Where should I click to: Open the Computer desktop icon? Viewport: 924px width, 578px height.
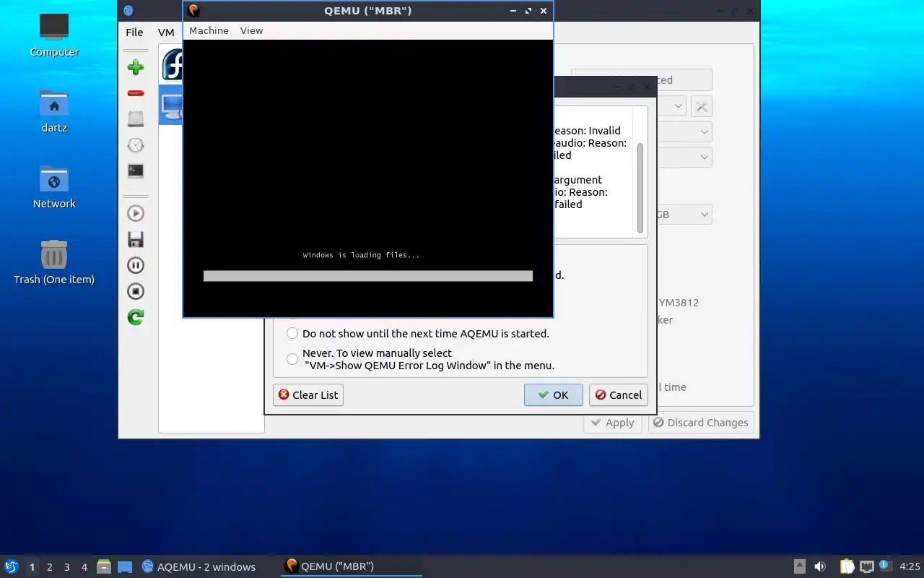[54, 35]
